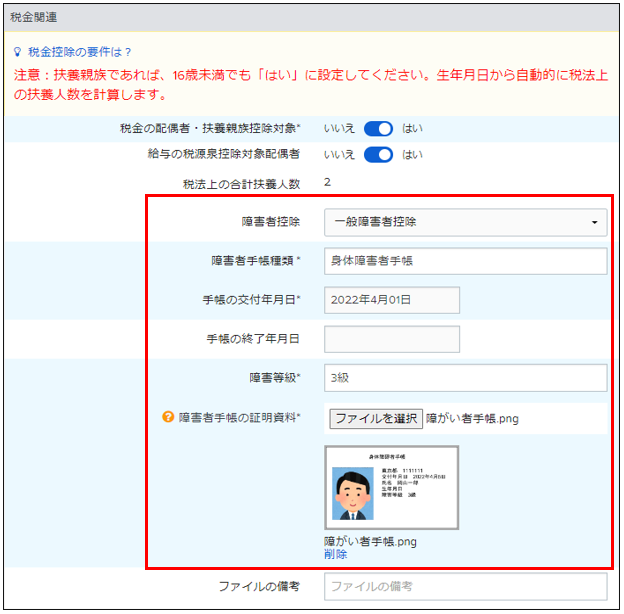Image resolution: width=624 pixels, height=614 pixels.
Task: Click いいえ label for 税金の配偶者・扶養親族控除対象
Action: pyautogui.click(x=339, y=128)
